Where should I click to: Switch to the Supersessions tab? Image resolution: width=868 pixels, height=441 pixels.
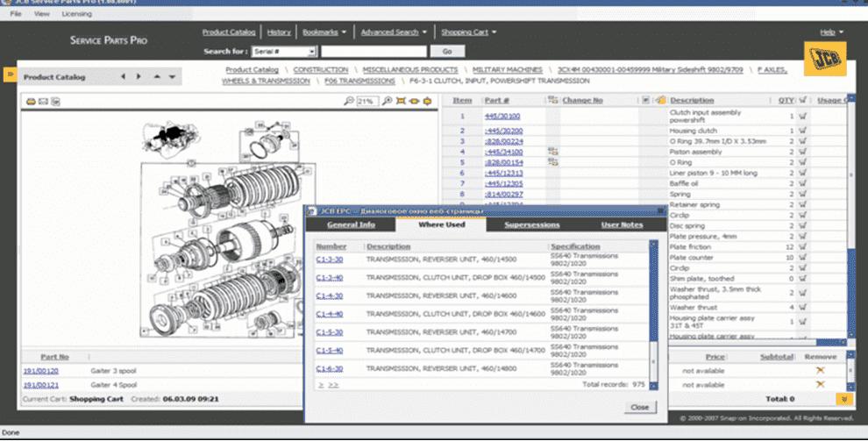pyautogui.click(x=531, y=224)
